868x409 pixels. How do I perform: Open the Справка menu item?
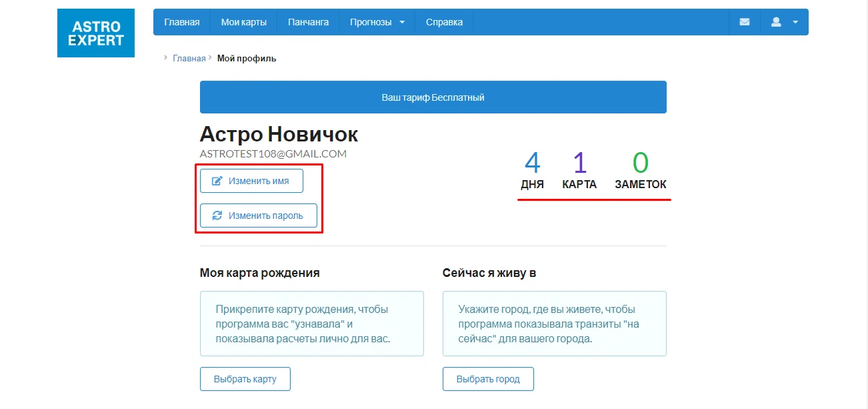coord(444,22)
